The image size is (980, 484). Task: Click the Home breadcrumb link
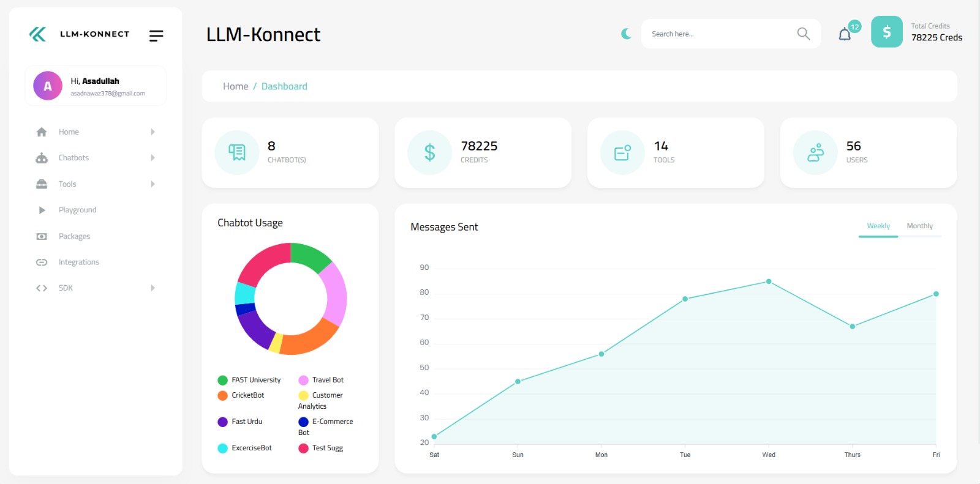(235, 86)
